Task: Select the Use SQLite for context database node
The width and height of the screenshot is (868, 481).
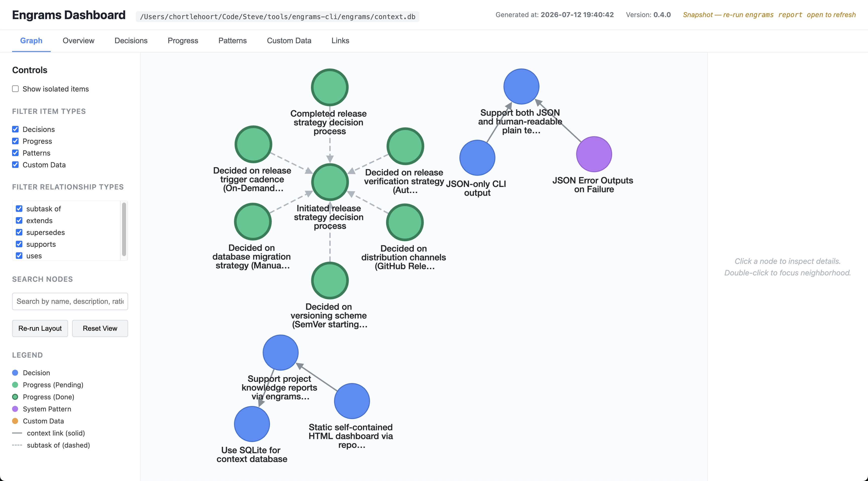Action: click(252, 424)
